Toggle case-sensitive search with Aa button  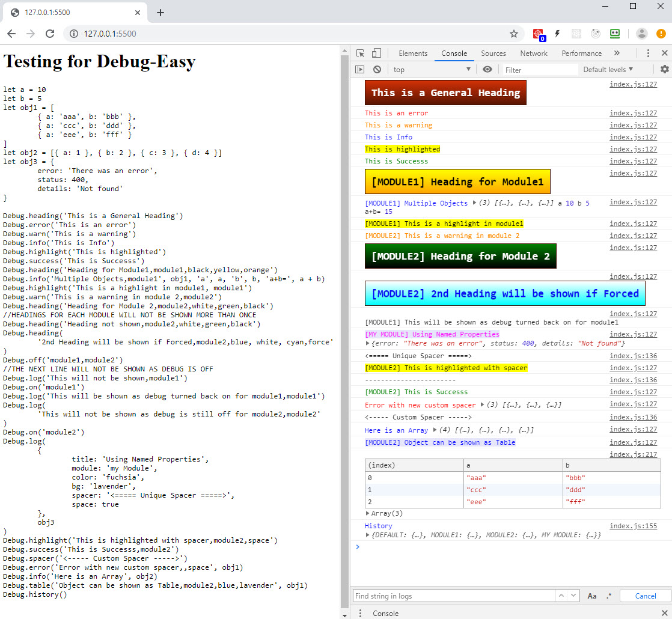(592, 596)
